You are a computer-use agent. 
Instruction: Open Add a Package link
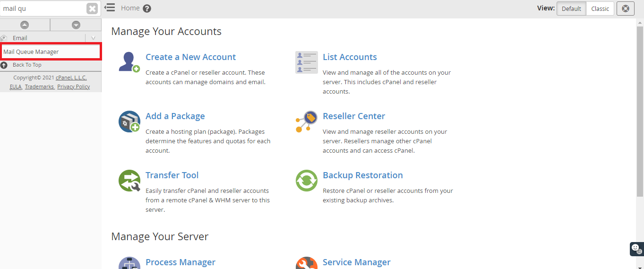coord(175,116)
